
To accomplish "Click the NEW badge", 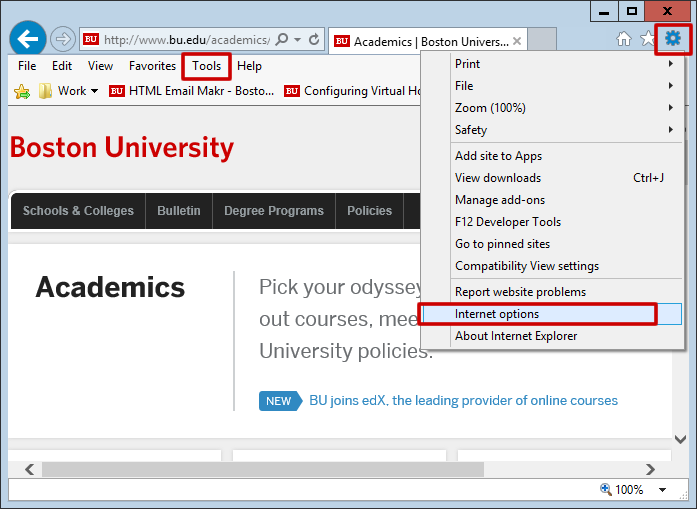I will click(280, 401).
